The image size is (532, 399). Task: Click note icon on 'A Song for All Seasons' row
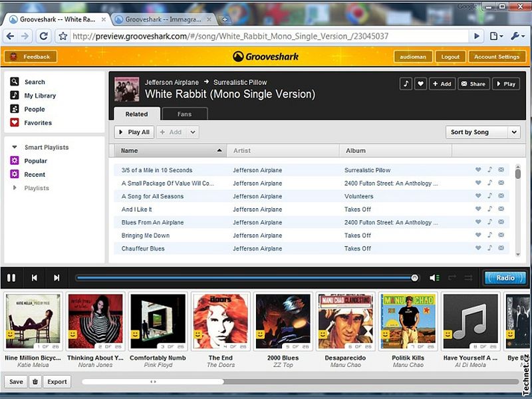coord(489,196)
